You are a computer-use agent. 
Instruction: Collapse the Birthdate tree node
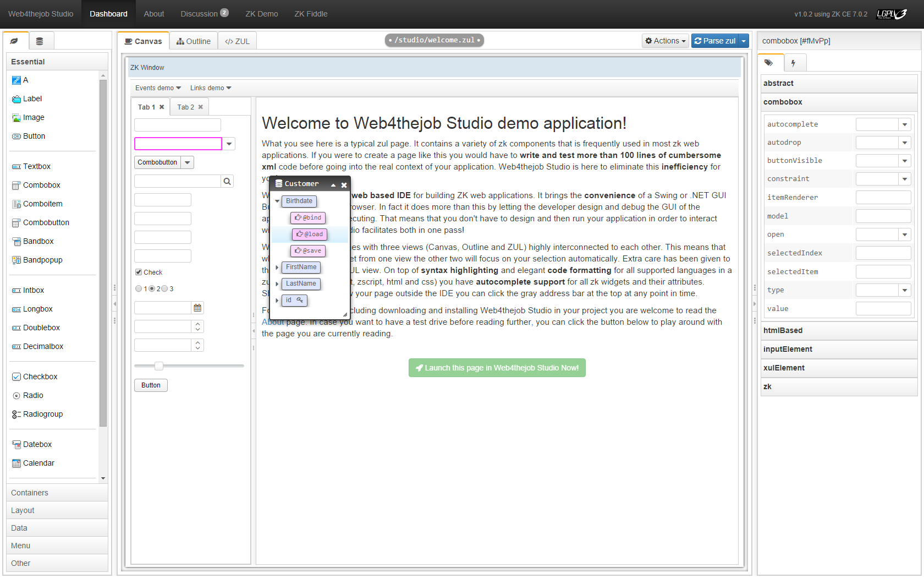point(277,201)
